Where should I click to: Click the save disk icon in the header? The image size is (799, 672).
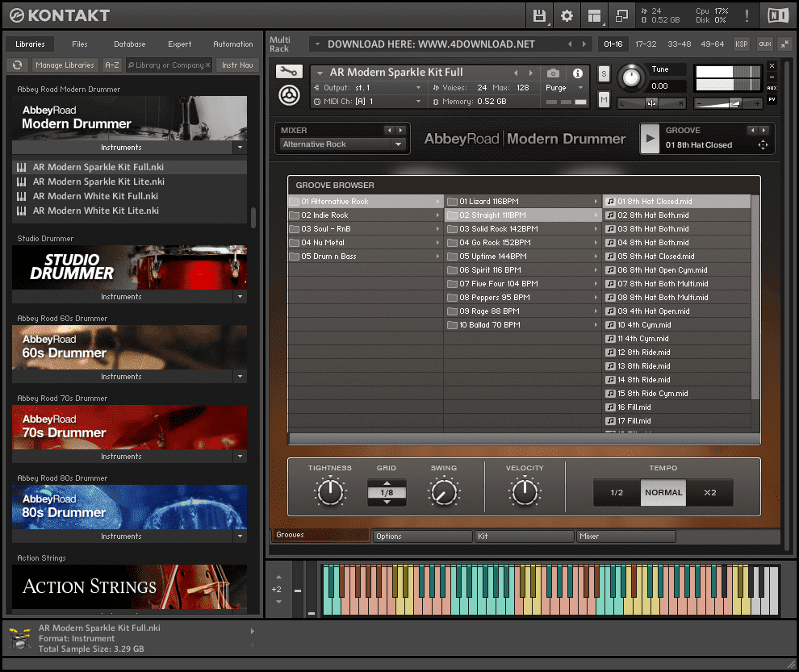pyautogui.click(x=539, y=16)
